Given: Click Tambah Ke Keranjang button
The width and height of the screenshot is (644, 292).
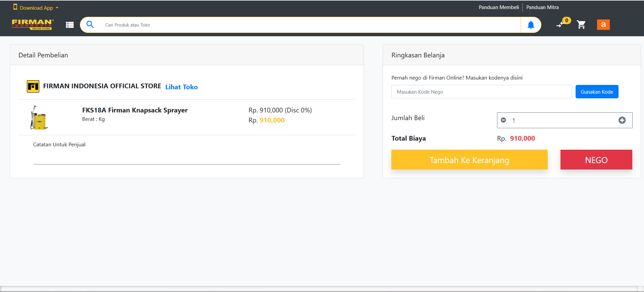Looking at the screenshot, I should point(469,160).
